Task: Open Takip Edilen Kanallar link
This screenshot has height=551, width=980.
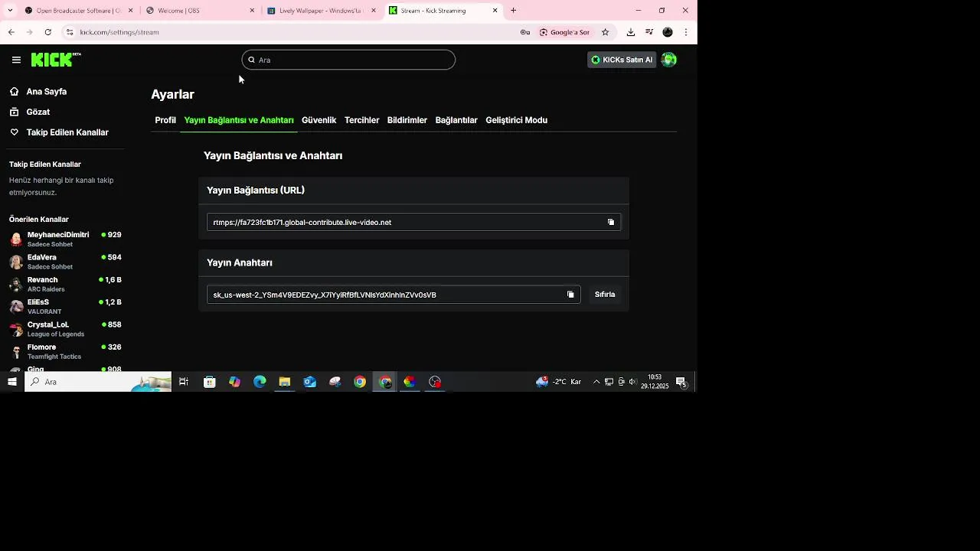Action: [x=67, y=132]
